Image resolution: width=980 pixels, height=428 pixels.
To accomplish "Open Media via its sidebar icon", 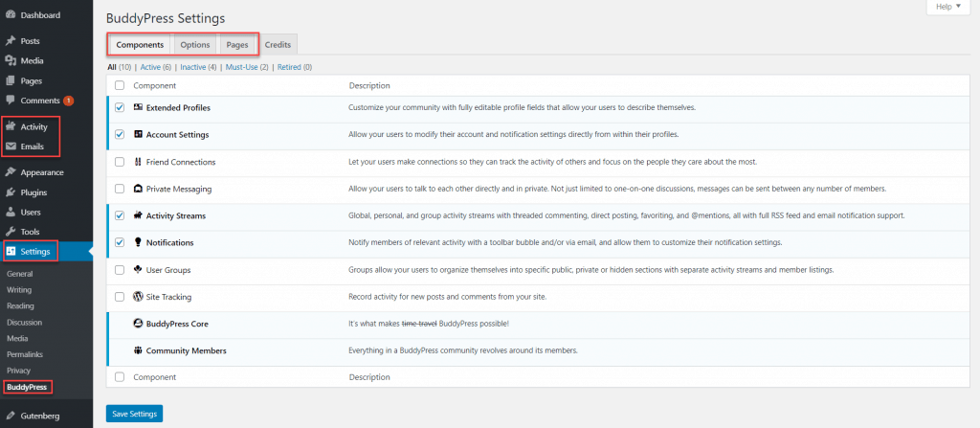I will coord(10,61).
